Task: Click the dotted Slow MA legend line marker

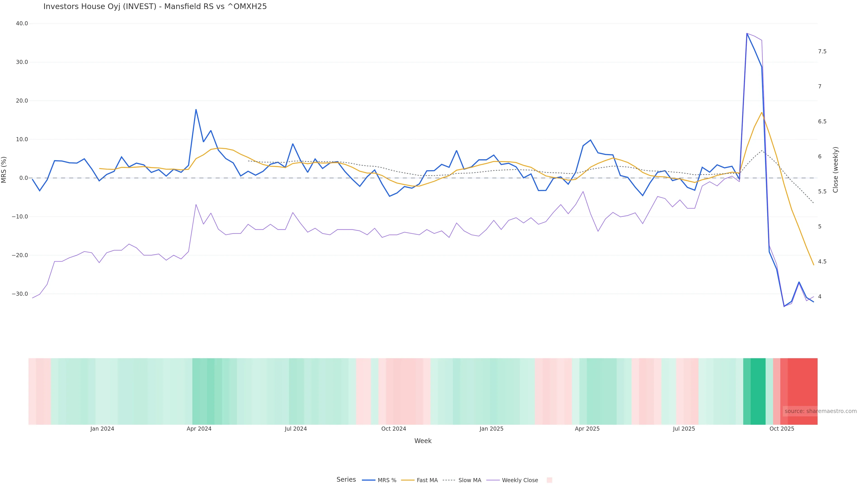Action: pos(449,480)
